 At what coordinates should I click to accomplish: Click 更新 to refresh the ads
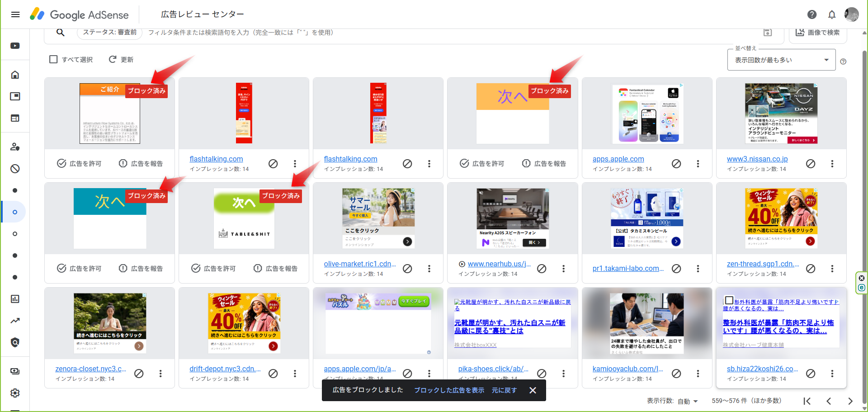point(121,59)
